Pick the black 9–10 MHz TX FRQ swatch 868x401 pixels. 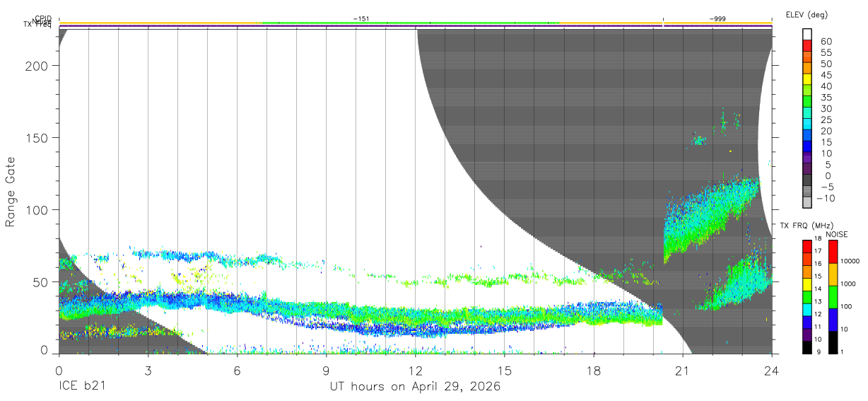(807, 347)
